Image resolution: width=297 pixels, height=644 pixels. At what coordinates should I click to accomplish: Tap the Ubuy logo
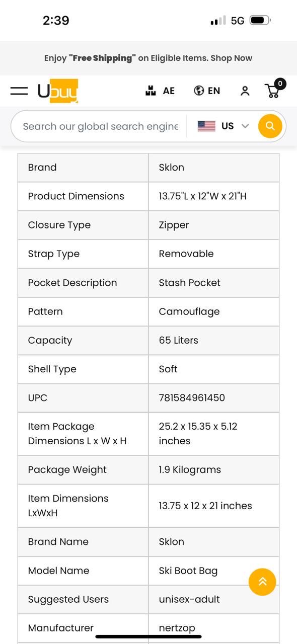pos(58,91)
